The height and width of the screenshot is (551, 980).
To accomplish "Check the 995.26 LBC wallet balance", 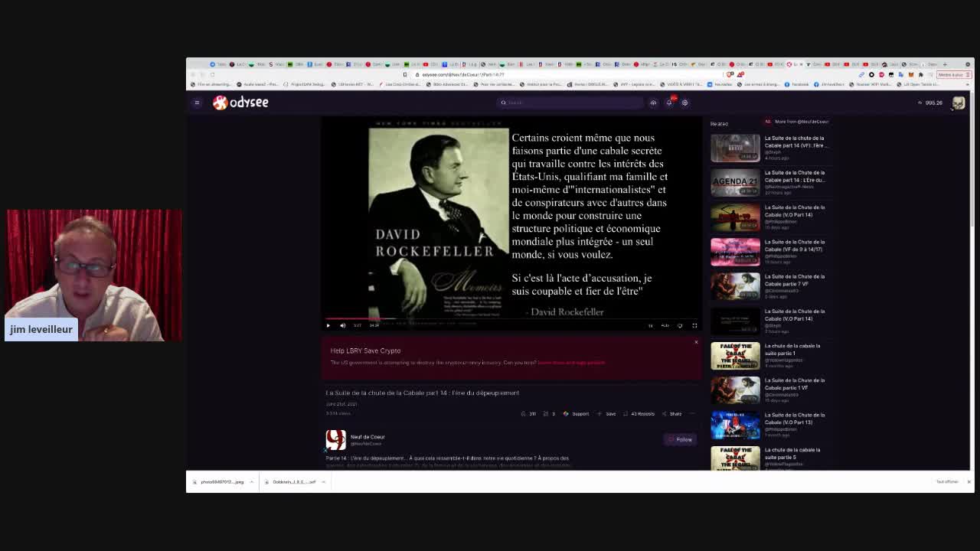I will point(930,103).
